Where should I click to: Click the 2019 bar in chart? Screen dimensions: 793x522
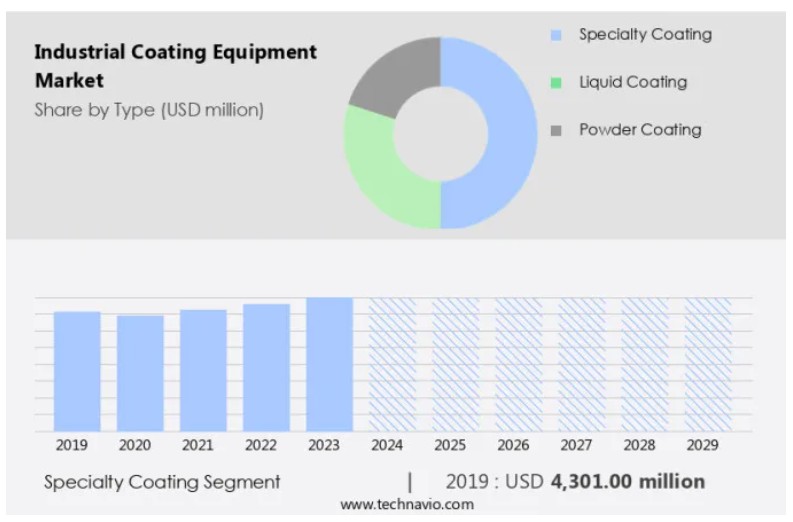(77, 370)
